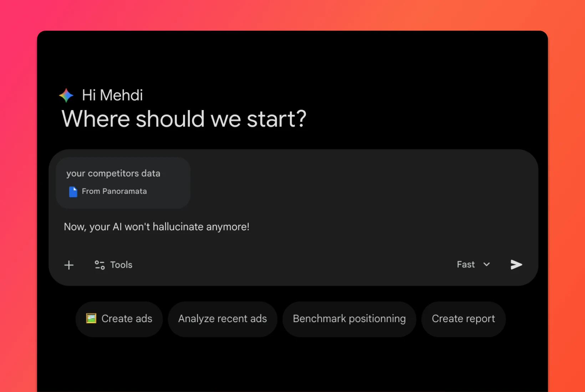Click the Create ads suggestion chip
Screen dimensions: 585x392
point(119,319)
